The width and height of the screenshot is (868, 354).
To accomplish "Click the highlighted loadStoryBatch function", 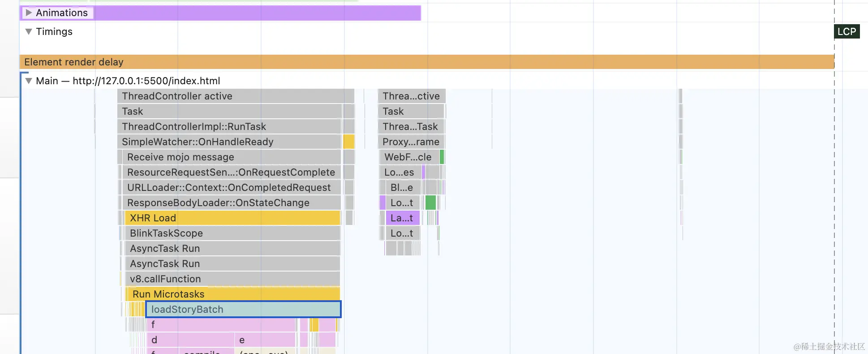I will (243, 309).
